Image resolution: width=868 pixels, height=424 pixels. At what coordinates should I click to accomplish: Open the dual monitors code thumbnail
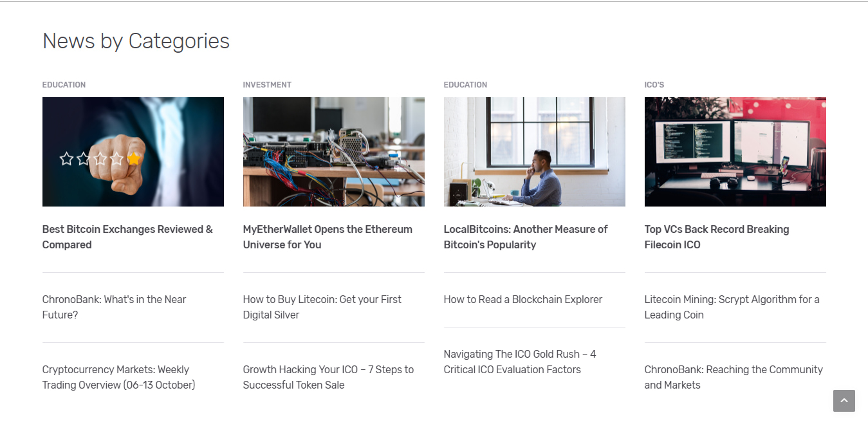(x=735, y=152)
